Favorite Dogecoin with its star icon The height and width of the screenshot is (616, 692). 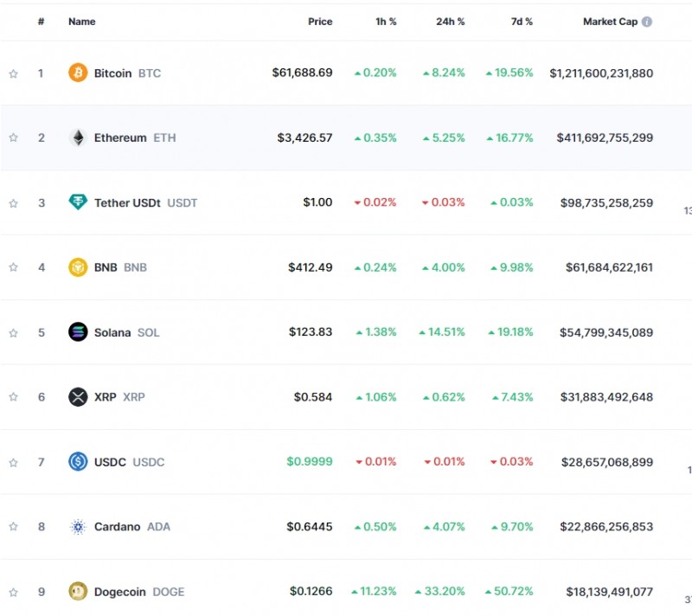click(x=13, y=593)
